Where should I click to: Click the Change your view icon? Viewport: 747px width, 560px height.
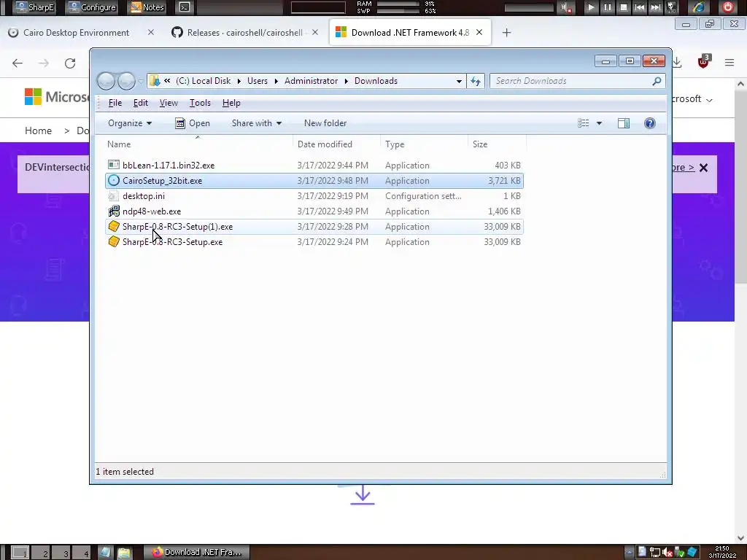tap(583, 123)
